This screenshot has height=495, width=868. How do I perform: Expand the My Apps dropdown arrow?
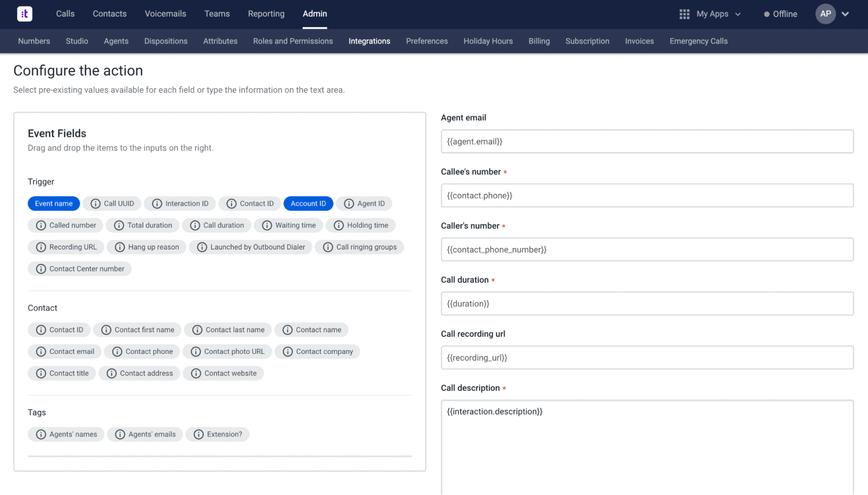pyautogui.click(x=738, y=14)
